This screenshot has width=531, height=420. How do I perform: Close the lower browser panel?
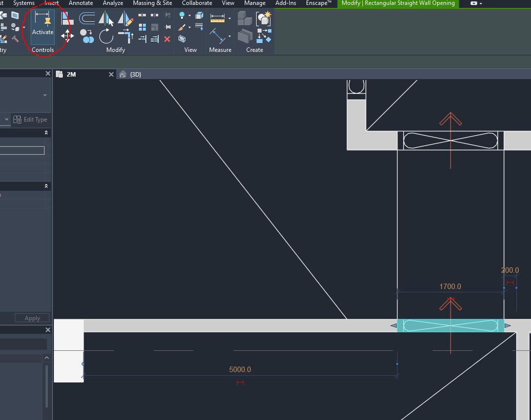48,330
